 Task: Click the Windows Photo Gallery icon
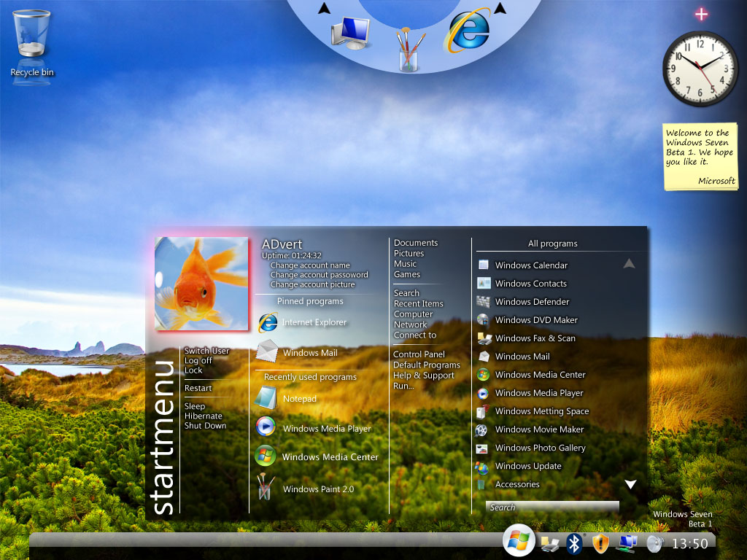pyautogui.click(x=481, y=448)
